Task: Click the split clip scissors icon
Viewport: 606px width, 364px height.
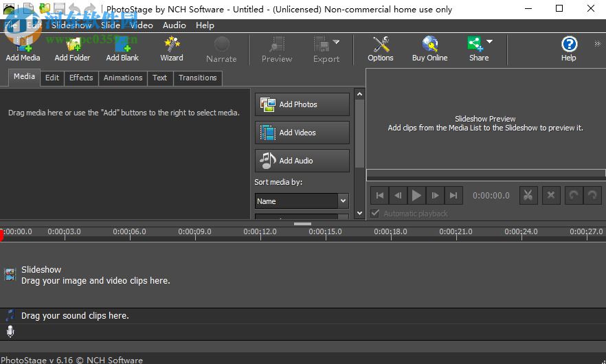Action: point(528,196)
